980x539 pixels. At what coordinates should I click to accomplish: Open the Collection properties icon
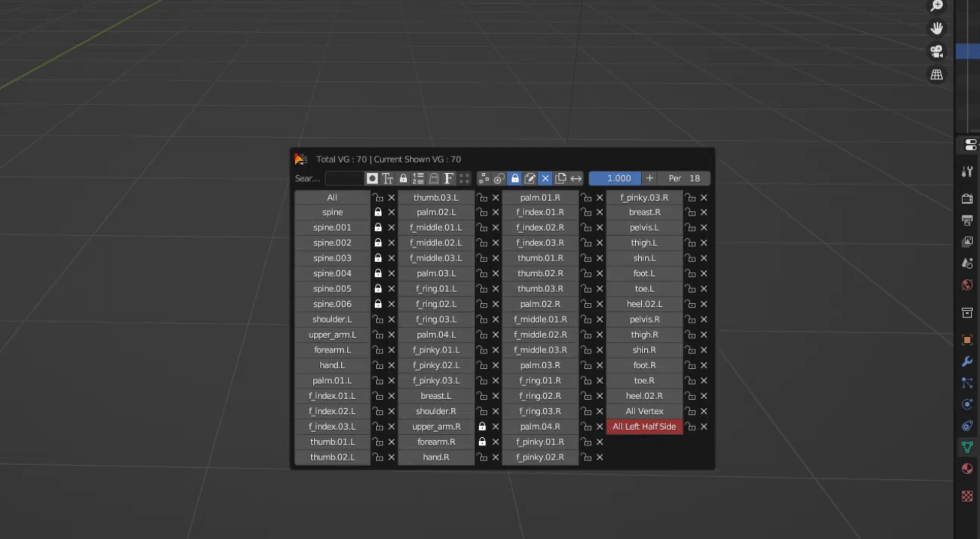pos(967,313)
